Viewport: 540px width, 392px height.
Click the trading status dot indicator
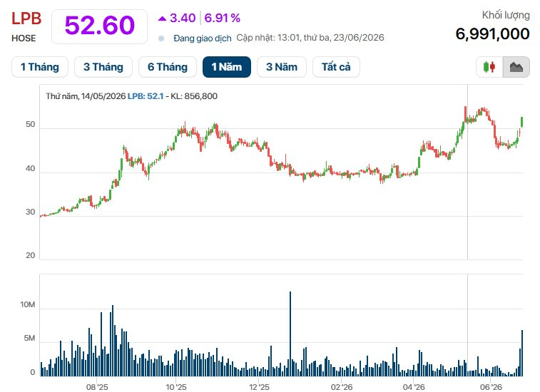tap(161, 38)
